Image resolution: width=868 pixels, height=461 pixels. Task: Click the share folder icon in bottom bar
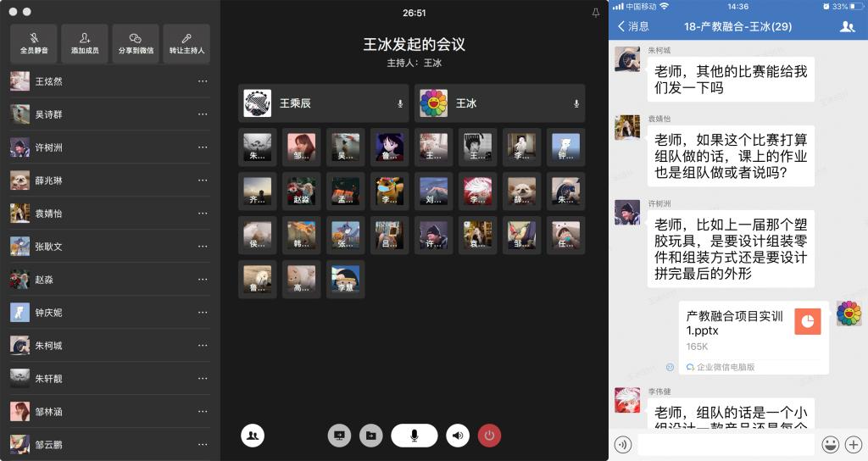point(370,436)
